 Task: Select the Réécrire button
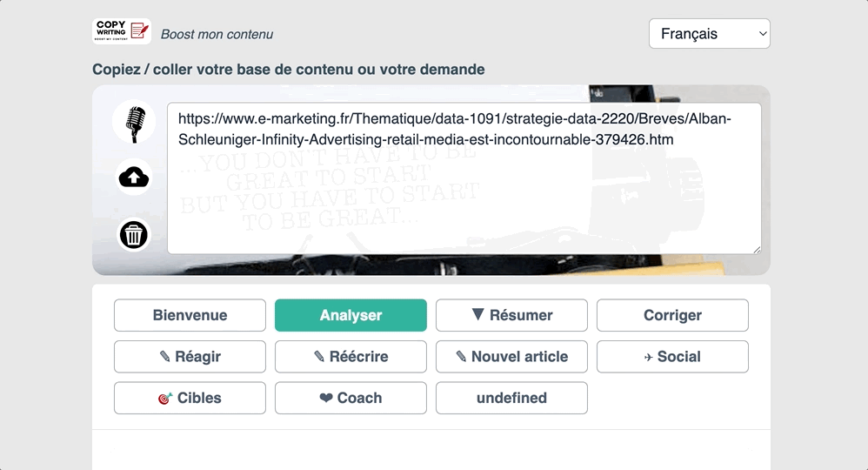click(x=351, y=357)
